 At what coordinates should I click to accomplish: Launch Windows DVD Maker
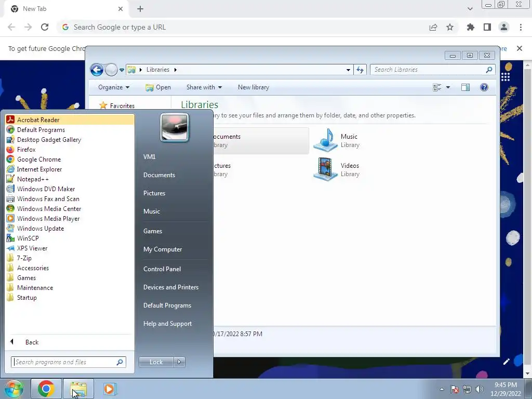pos(70,189)
